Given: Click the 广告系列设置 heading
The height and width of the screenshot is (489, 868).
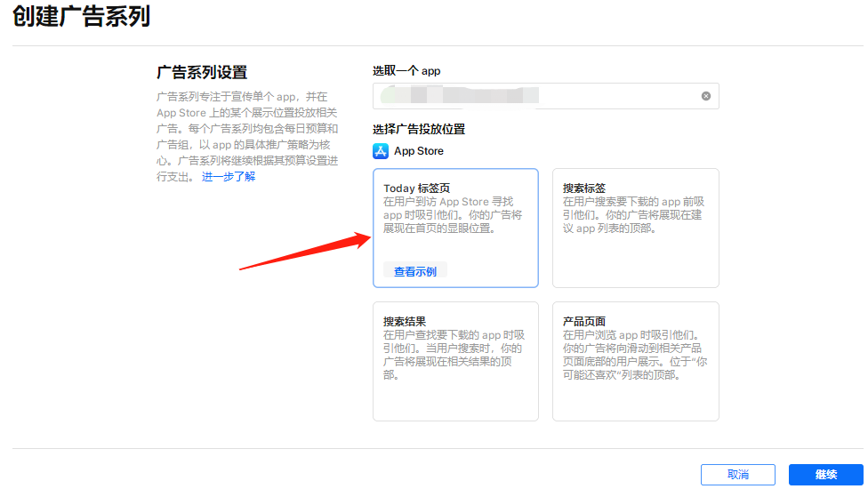Looking at the screenshot, I should click(202, 73).
